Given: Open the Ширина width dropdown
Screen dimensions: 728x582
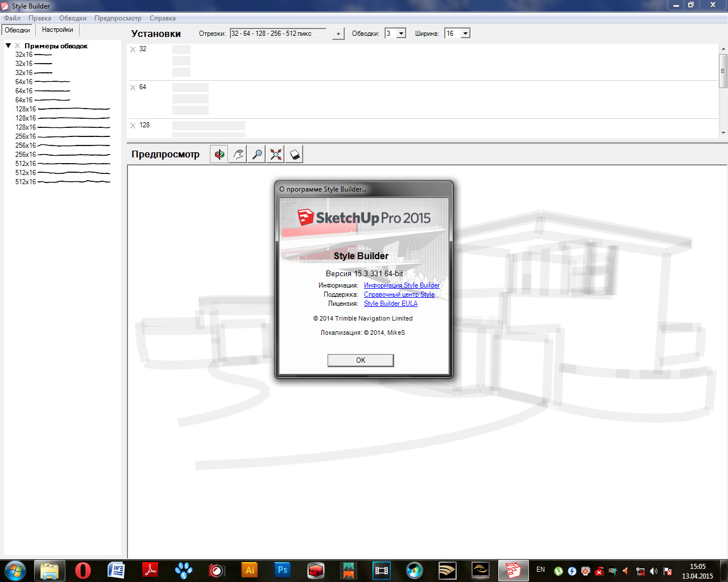Looking at the screenshot, I should point(465,34).
